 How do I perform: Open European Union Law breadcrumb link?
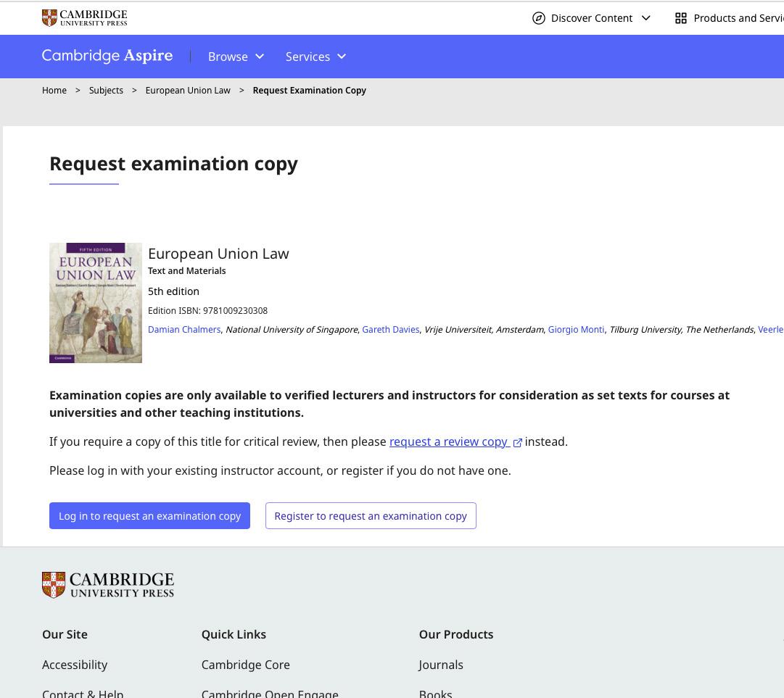pos(188,91)
